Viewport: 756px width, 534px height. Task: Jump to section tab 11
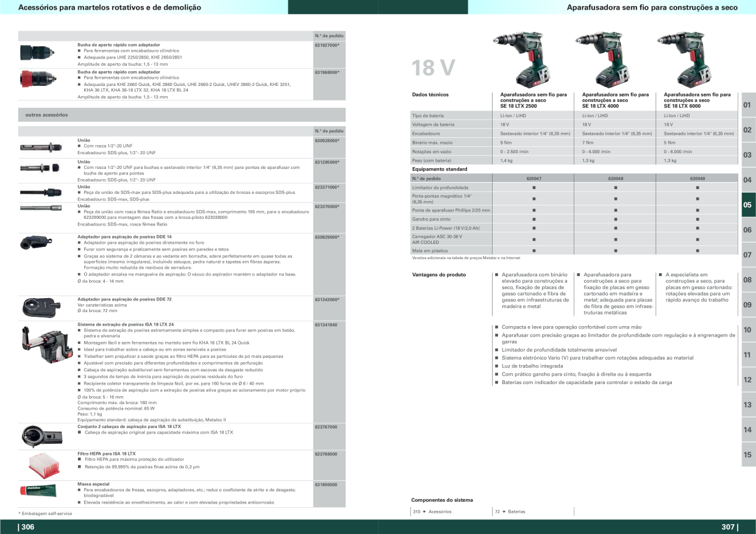tap(748, 355)
